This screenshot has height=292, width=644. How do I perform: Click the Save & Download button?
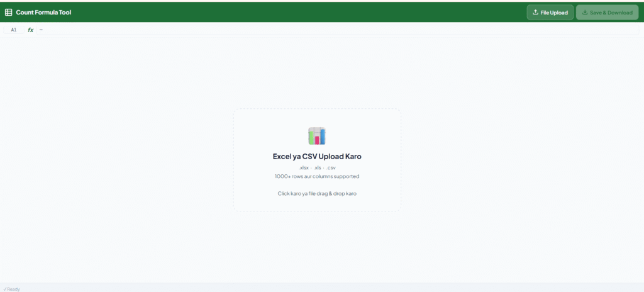607,13
